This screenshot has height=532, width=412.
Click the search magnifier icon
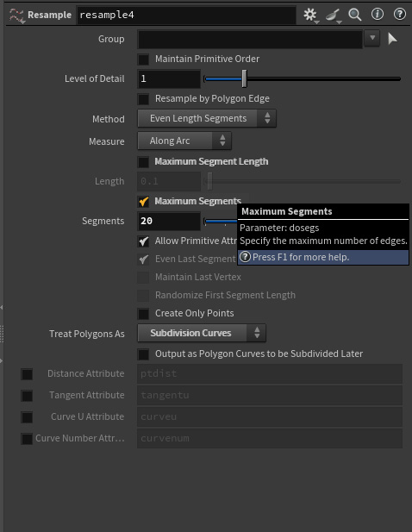tap(355, 15)
